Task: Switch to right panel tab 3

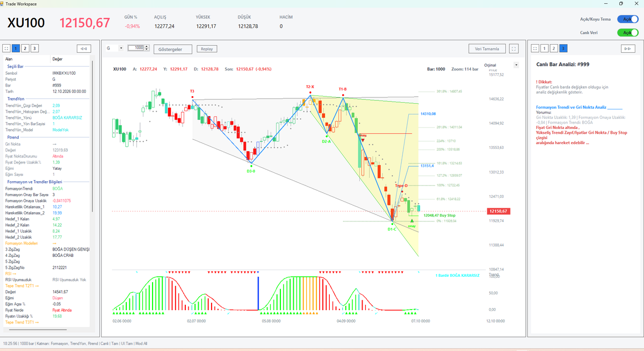Action: click(563, 48)
